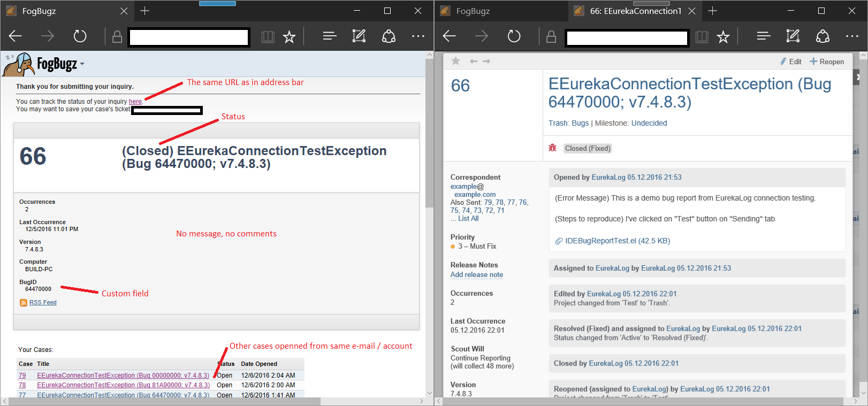This screenshot has width=868, height=406.
Task: Click favorites star in left browser toolbar
Action: [289, 36]
